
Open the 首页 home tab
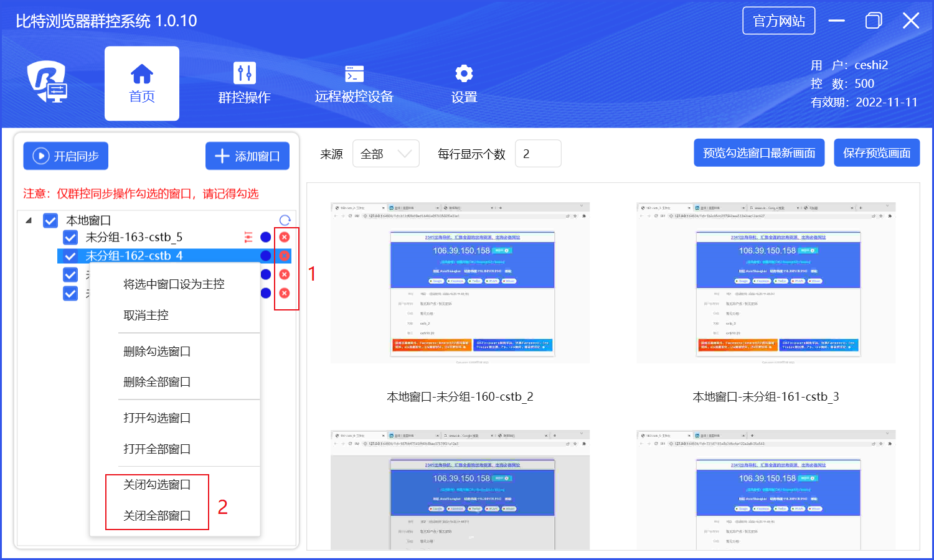(x=141, y=83)
